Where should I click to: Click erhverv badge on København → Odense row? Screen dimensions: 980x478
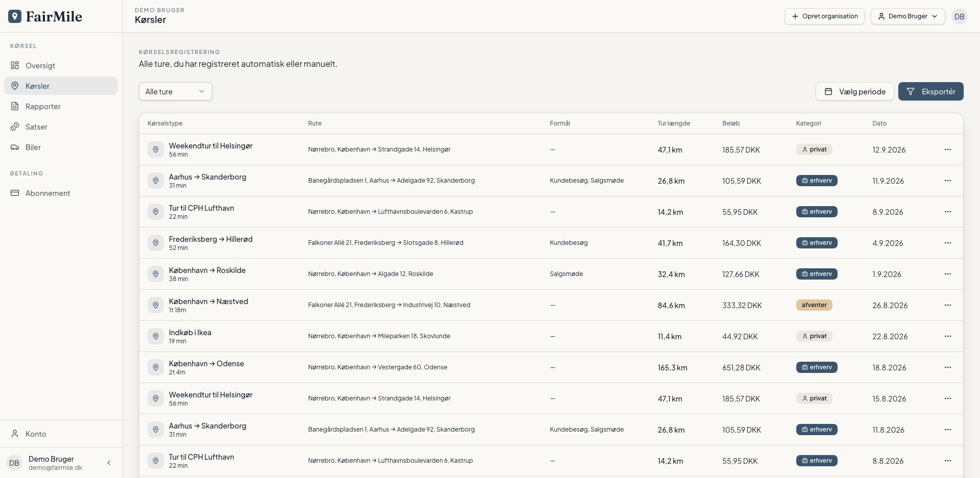coord(817,367)
